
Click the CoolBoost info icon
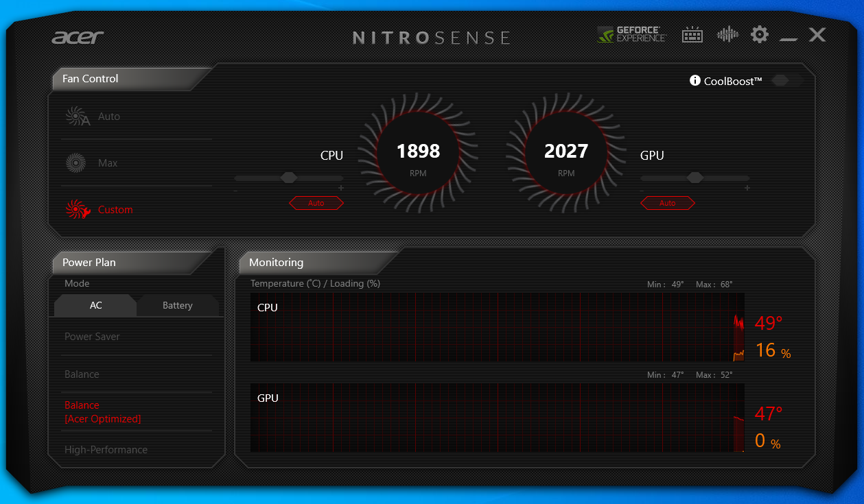point(695,81)
